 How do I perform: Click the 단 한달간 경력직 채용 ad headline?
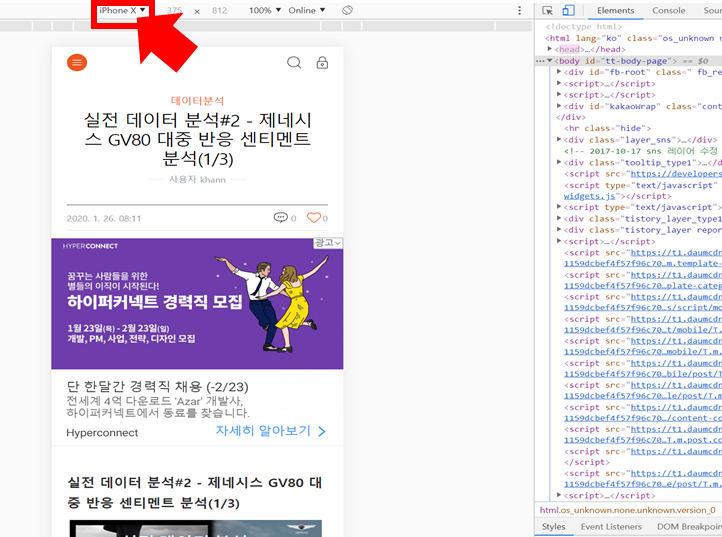click(x=157, y=386)
